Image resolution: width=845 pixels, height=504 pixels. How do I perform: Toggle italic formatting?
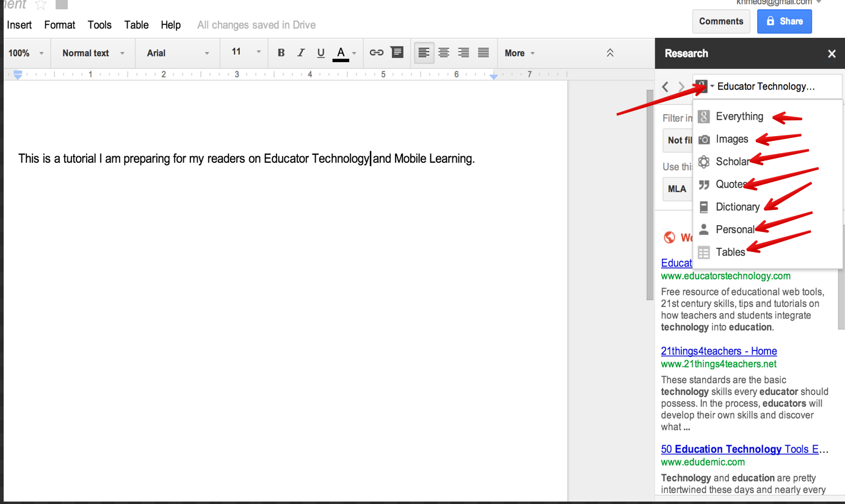pyautogui.click(x=301, y=53)
